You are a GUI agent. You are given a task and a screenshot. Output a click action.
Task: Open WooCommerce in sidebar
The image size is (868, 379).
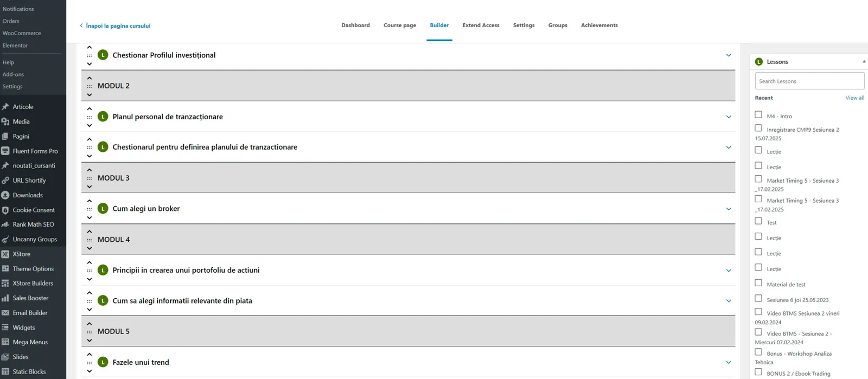[x=22, y=33]
